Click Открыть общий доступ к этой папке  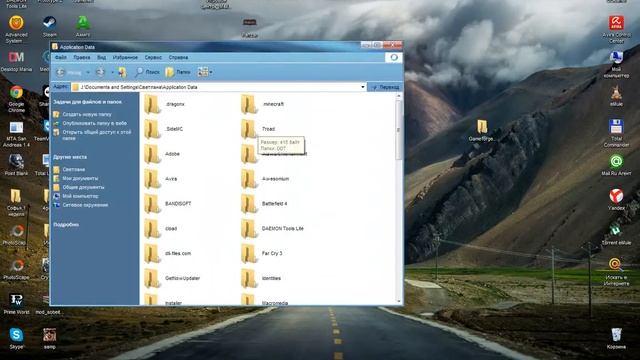[97, 135]
